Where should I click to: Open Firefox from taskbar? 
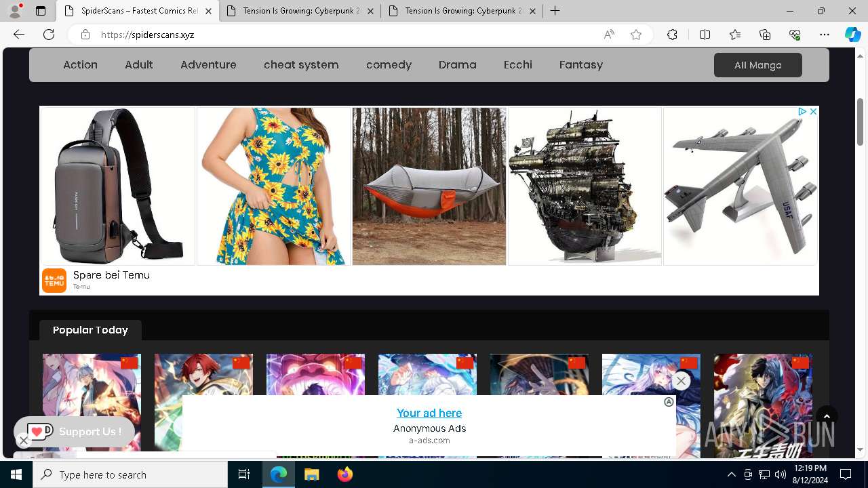[345, 474]
